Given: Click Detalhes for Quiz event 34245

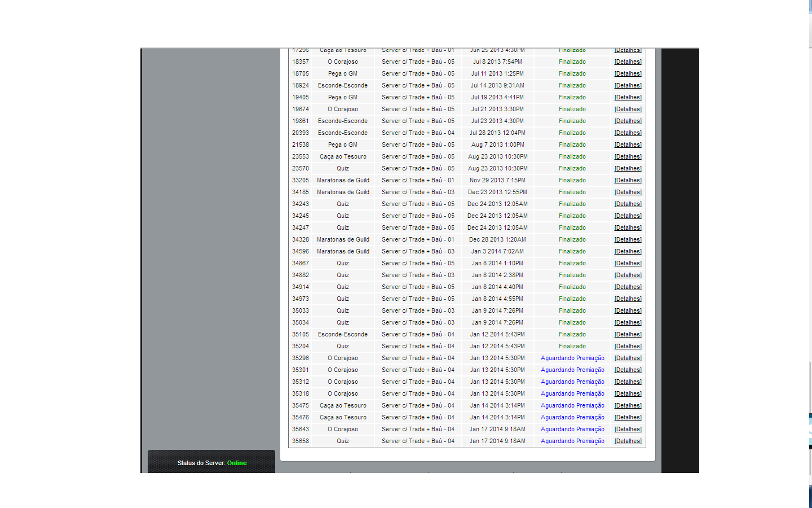Looking at the screenshot, I should [x=628, y=216].
